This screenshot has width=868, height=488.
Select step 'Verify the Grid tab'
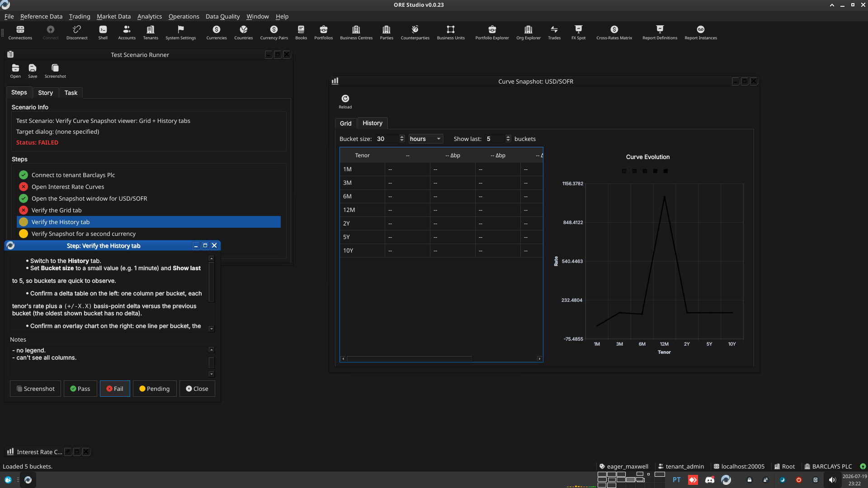coord(149,210)
